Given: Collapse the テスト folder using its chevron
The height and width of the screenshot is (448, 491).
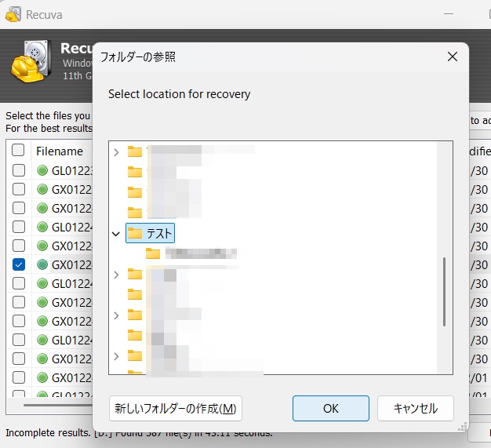Looking at the screenshot, I should pyautogui.click(x=116, y=233).
